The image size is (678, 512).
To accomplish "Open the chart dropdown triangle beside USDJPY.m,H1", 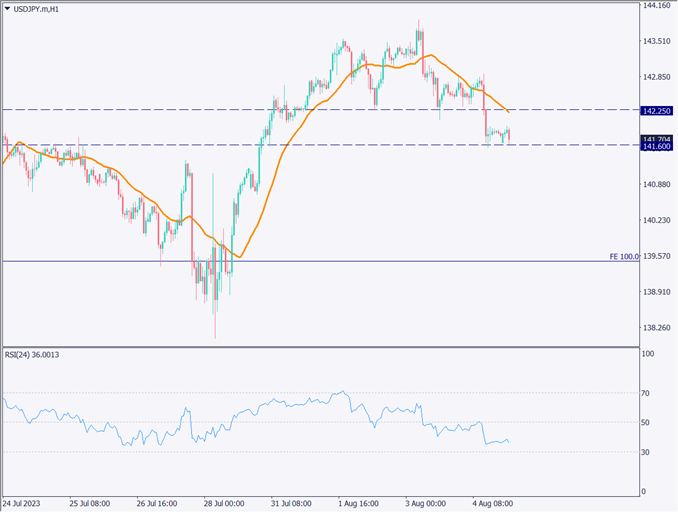I will (7, 9).
